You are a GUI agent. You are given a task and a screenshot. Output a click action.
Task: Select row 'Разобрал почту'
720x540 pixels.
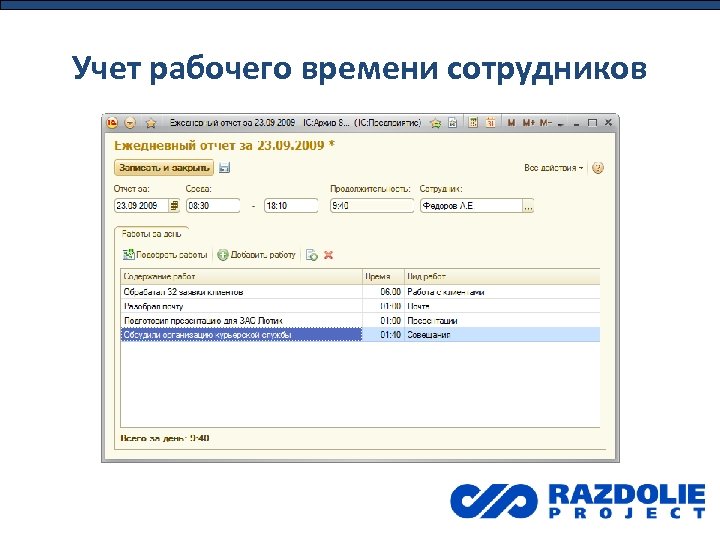coord(360,306)
